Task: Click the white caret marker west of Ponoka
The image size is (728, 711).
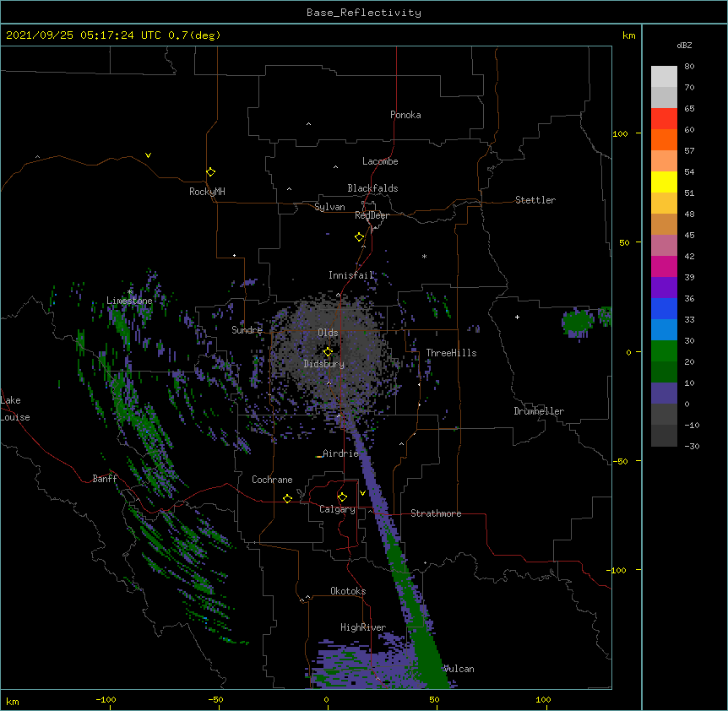Action: 308,124
